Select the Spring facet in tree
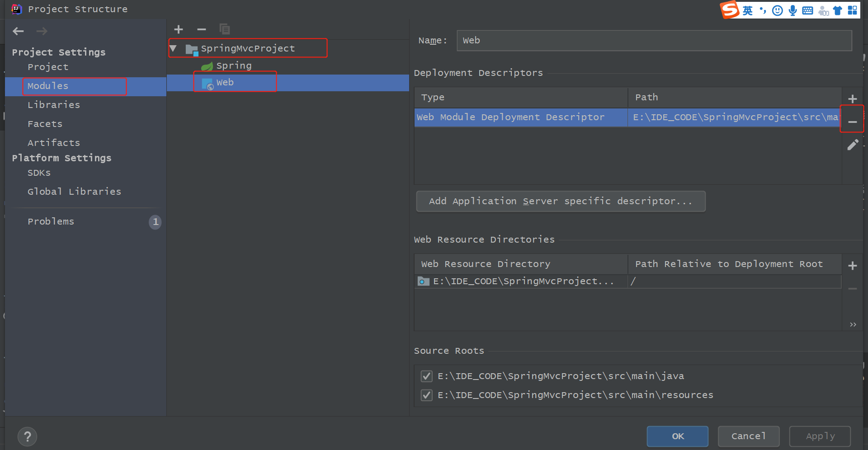 [233, 66]
